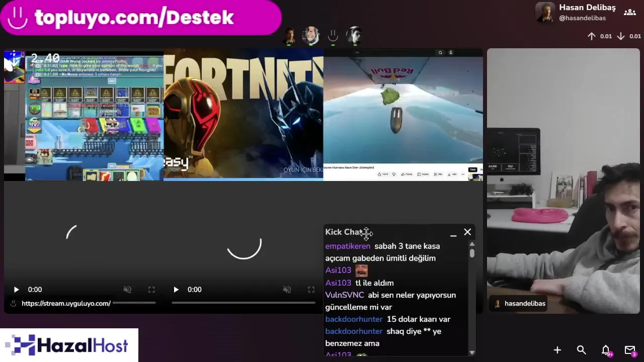Click the Hasan Delibaş display name
Screen dimensions: 644x362
587,8
